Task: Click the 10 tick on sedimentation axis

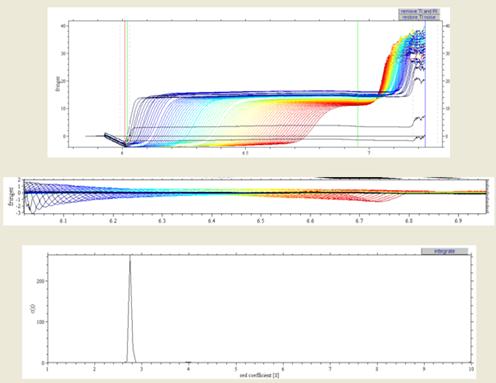Action: tap(471, 369)
